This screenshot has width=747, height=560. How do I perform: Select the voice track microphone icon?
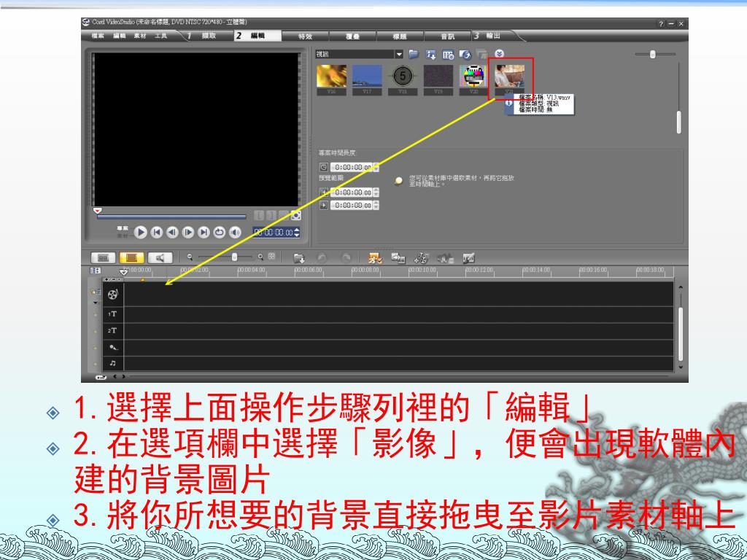(x=113, y=347)
